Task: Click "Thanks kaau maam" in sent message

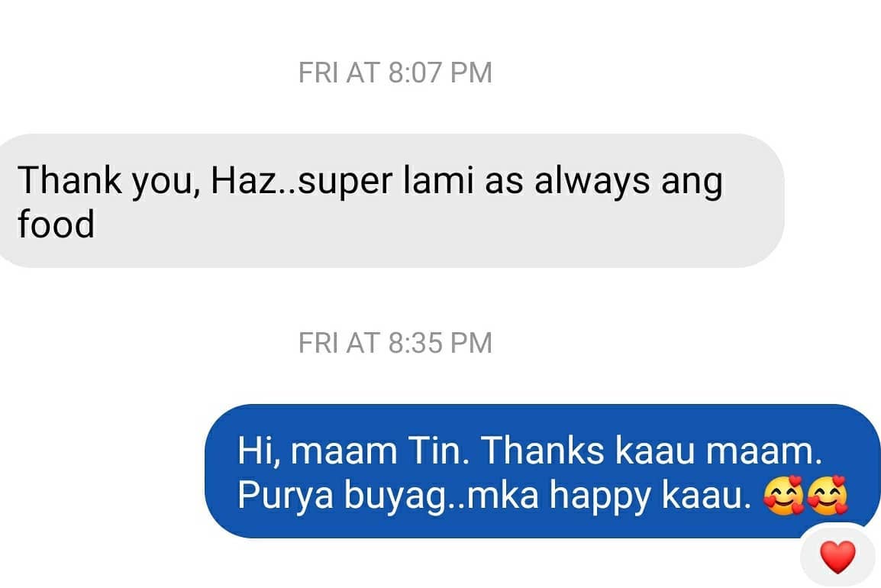Action: [652, 451]
